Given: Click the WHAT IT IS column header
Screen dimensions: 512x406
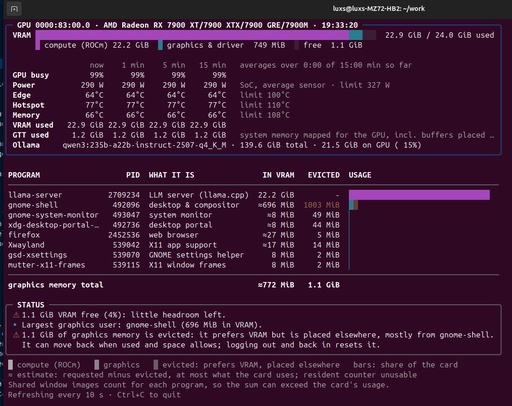Looking at the screenshot, I should tap(172, 175).
